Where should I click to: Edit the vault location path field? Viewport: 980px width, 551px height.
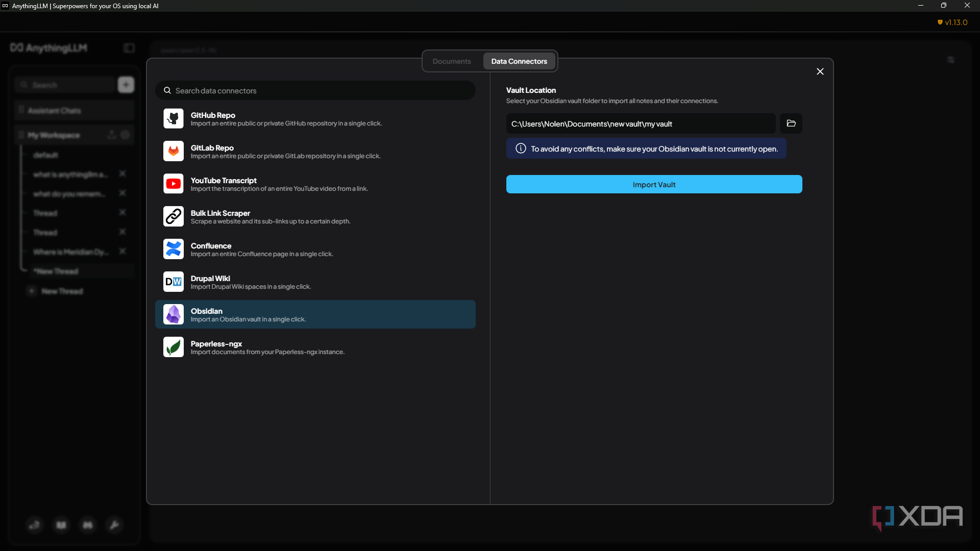click(641, 123)
